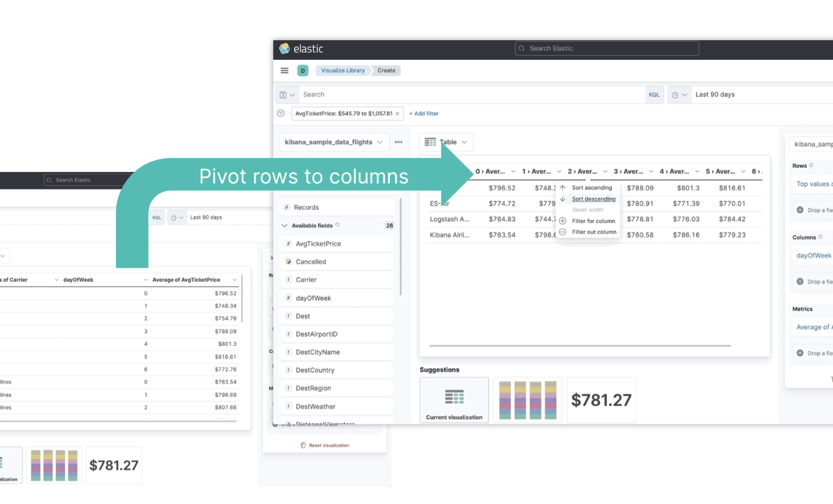Screen dimensions: 833x504
Task: Collapse the Available fields section
Action: click(284, 225)
